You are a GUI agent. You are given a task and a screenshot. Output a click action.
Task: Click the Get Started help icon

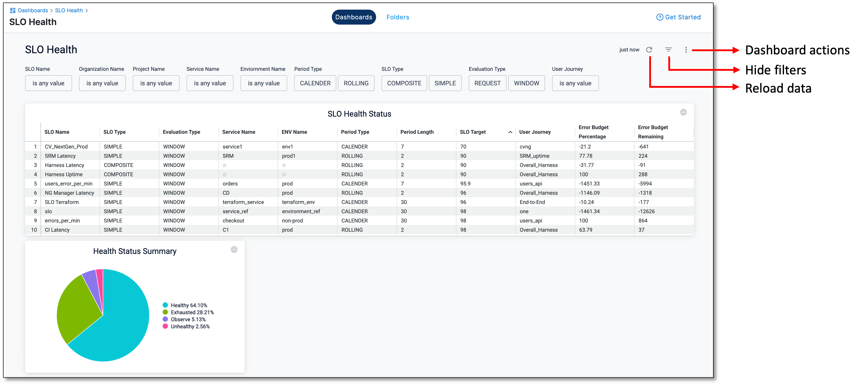tap(659, 17)
